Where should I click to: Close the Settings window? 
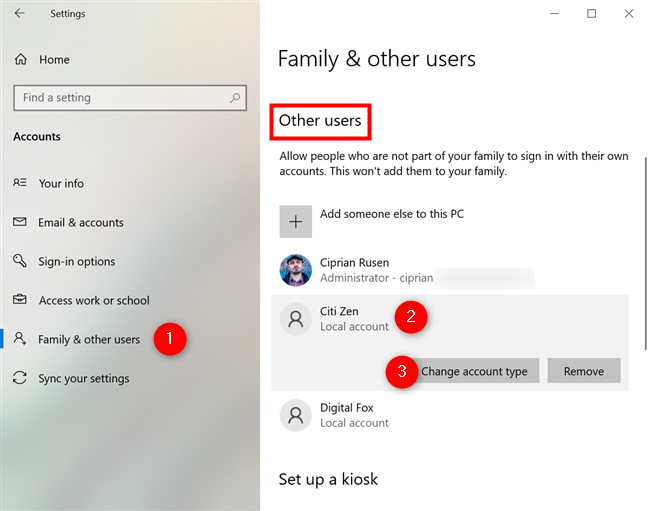(629, 14)
